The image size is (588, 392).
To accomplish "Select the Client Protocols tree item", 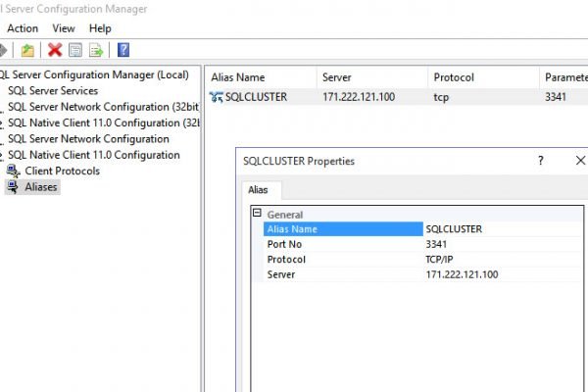I will click(63, 171).
